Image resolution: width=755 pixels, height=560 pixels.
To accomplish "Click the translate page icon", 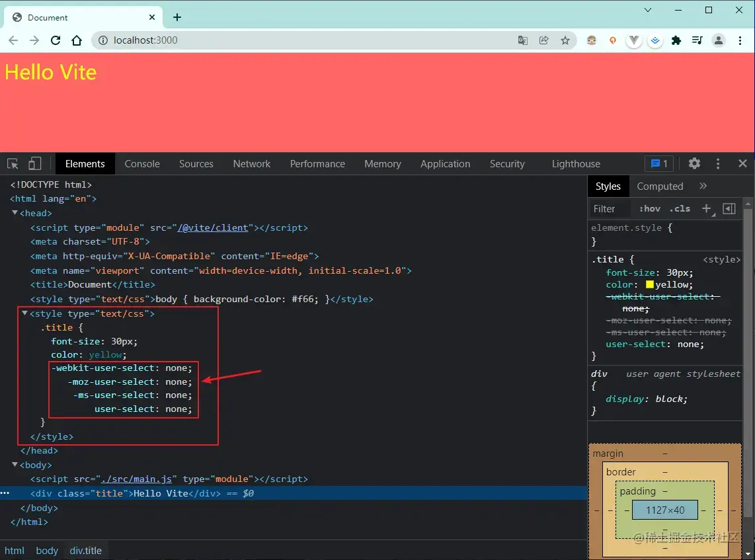I will (522, 40).
